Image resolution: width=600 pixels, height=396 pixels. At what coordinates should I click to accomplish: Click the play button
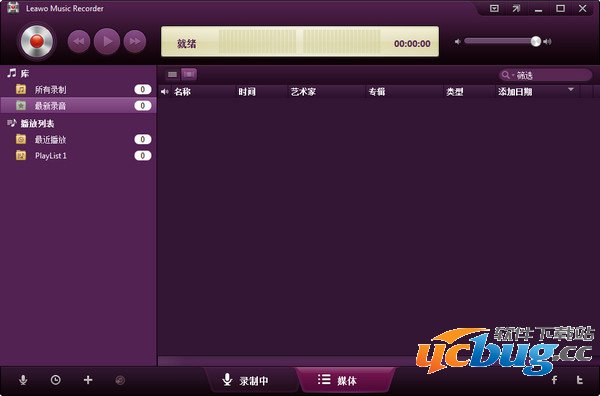pos(107,41)
